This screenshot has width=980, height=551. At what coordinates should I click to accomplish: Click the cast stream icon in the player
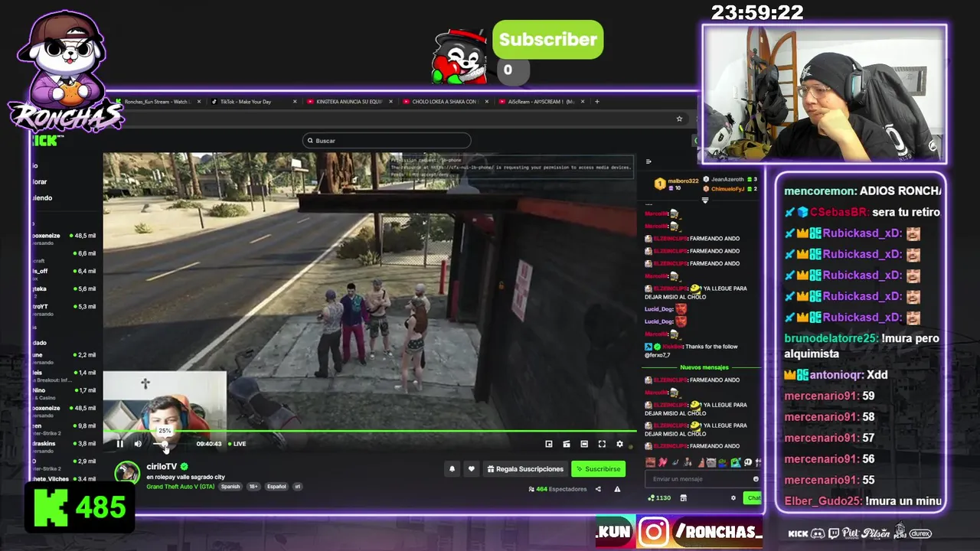[567, 444]
